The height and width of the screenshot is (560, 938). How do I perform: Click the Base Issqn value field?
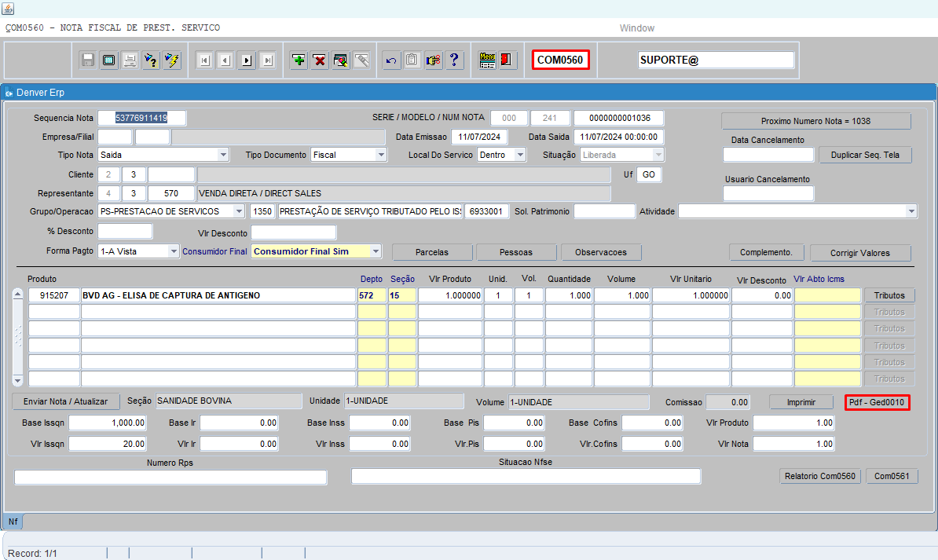point(108,423)
